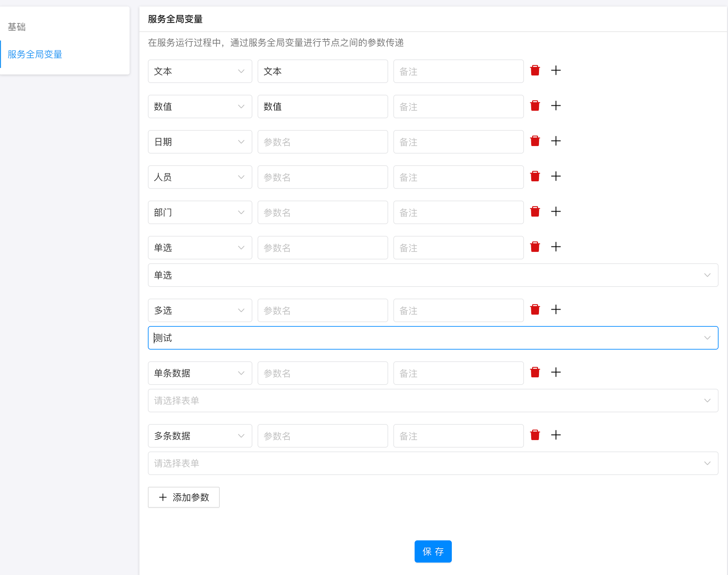Delete the 文本 parameter row

(x=535, y=71)
